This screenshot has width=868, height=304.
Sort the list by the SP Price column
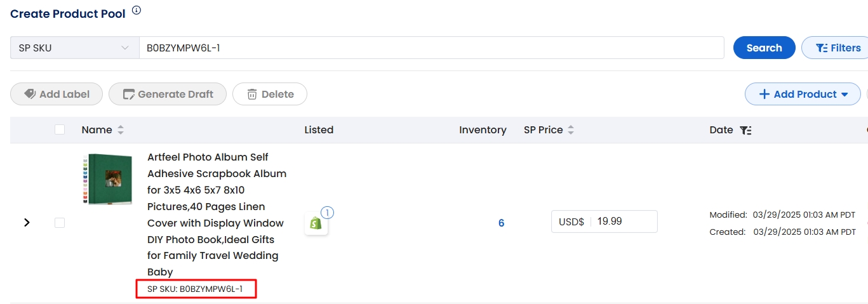[x=571, y=129]
